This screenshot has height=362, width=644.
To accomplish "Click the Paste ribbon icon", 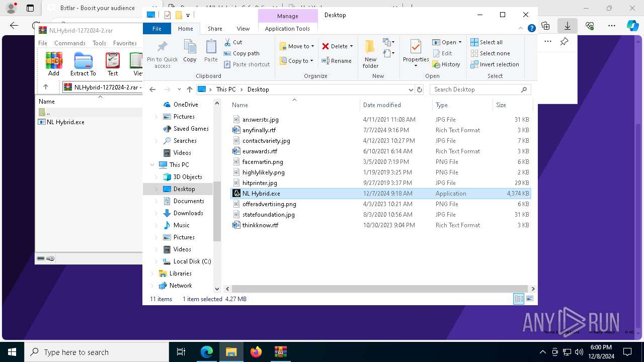I will pos(211,51).
